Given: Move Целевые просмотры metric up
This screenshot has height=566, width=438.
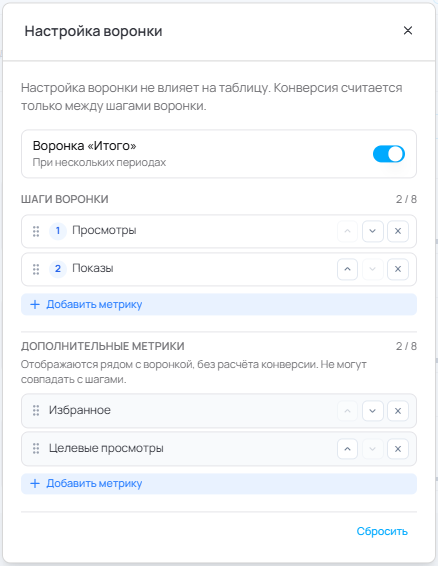Looking at the screenshot, I should pyautogui.click(x=347, y=449).
